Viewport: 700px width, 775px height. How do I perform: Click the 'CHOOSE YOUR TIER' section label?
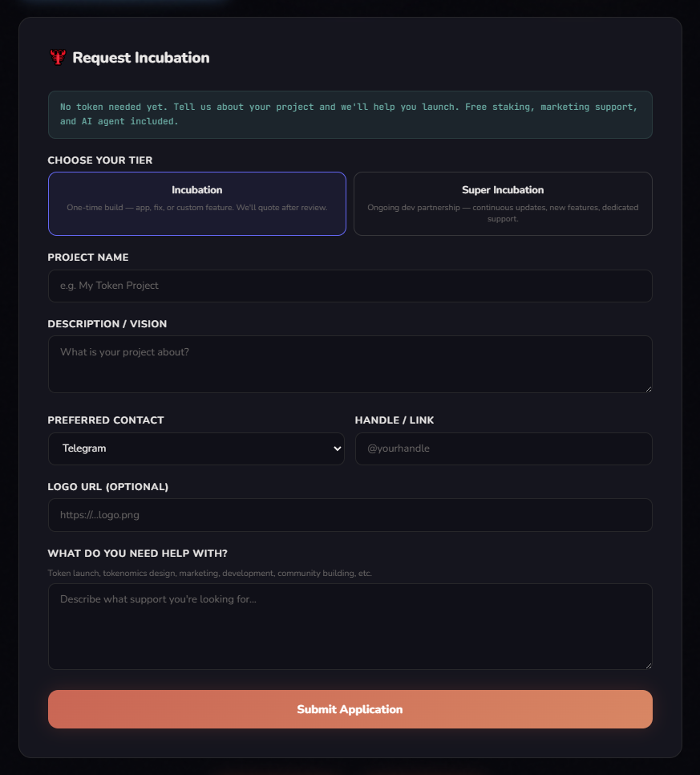click(99, 160)
